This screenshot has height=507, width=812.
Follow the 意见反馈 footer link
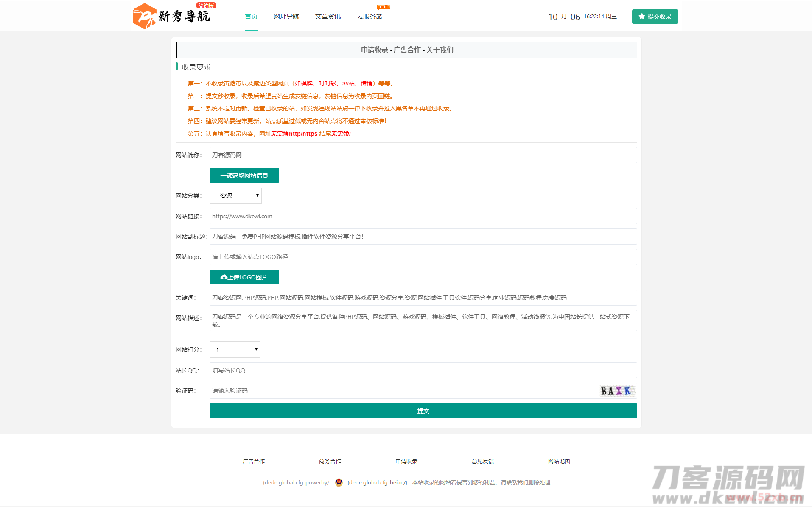482,461
